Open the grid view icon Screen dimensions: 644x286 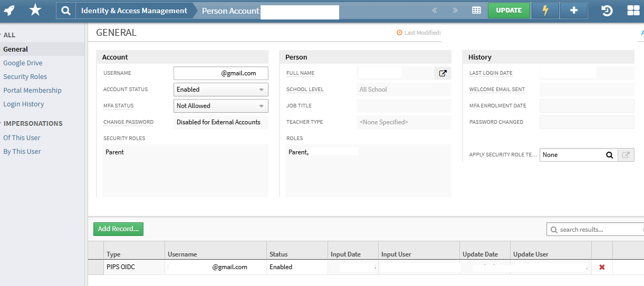[476, 11]
